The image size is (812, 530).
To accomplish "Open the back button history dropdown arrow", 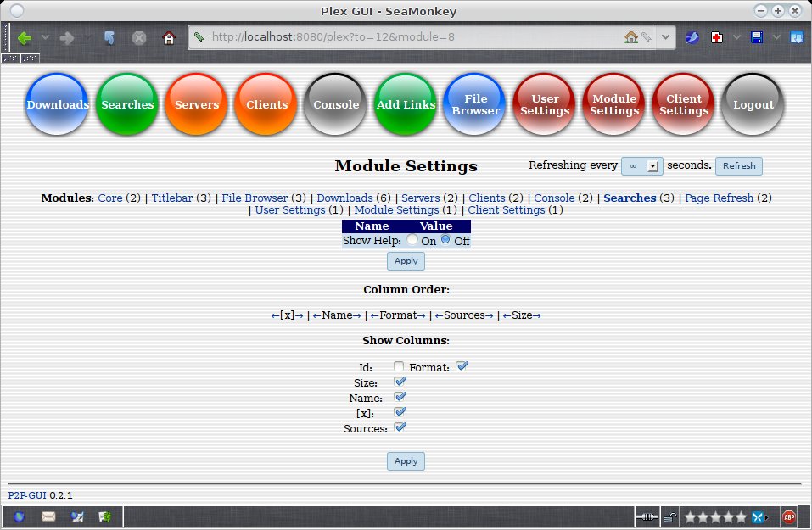I will click(x=45, y=37).
